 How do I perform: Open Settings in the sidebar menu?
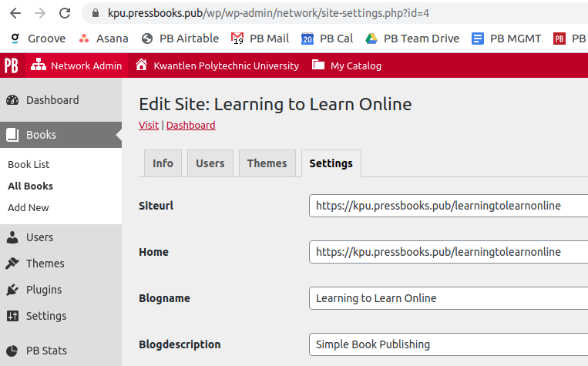pyautogui.click(x=46, y=316)
